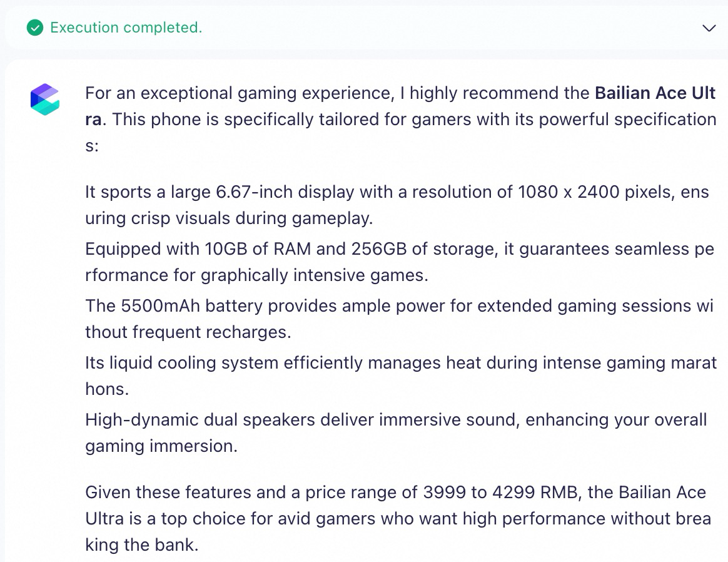Click the assistant's hexagon avatar logo
Viewport: 728px width, 562px height.
coord(45,100)
